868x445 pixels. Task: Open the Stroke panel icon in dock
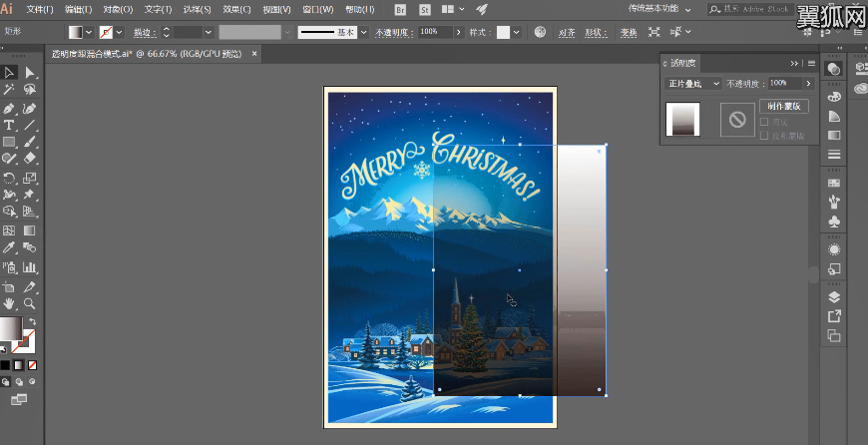(x=834, y=155)
